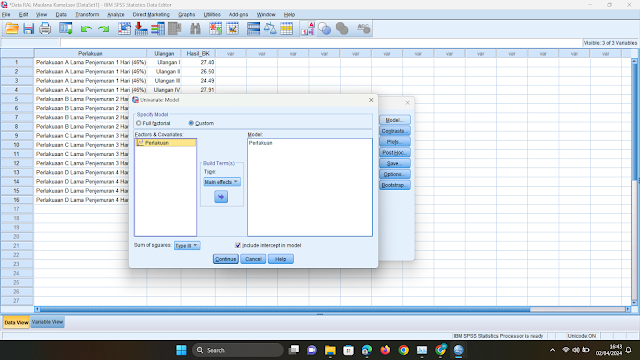The width and height of the screenshot is (640, 360).
Task: Click Show All Variables grey circles icon
Action: coord(342,29)
